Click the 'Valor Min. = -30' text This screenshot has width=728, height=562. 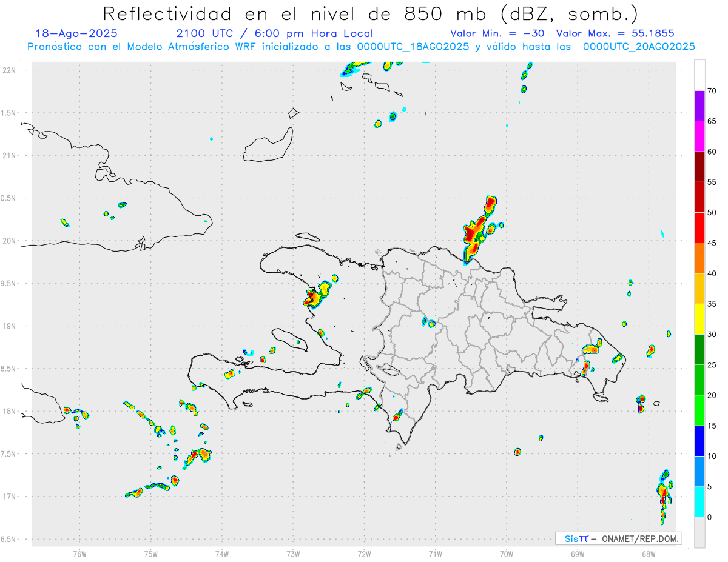coord(497,33)
